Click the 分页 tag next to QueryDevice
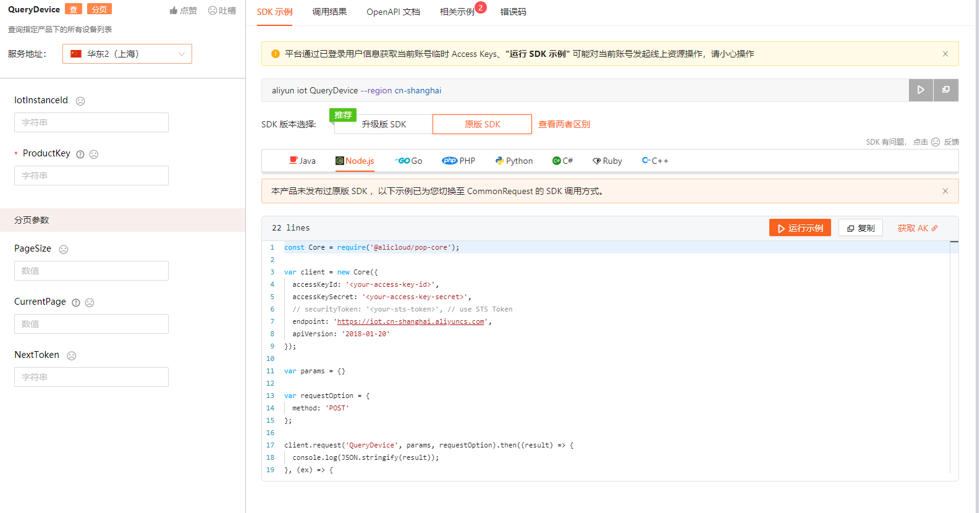The image size is (980, 513). pos(99,9)
